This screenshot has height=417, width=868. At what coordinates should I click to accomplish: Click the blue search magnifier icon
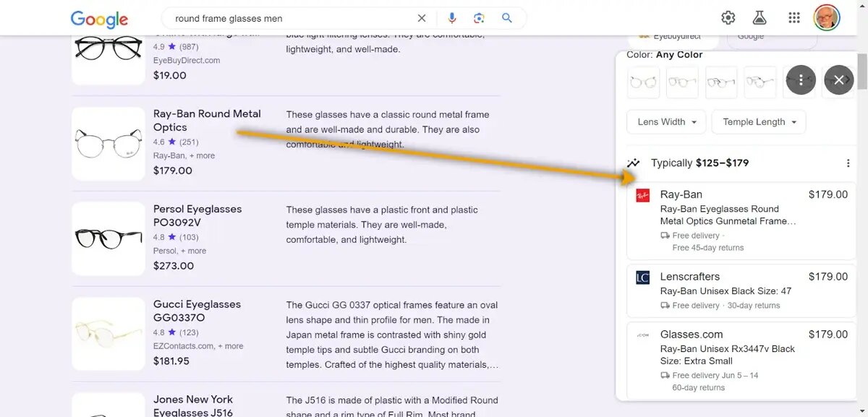[507, 18]
